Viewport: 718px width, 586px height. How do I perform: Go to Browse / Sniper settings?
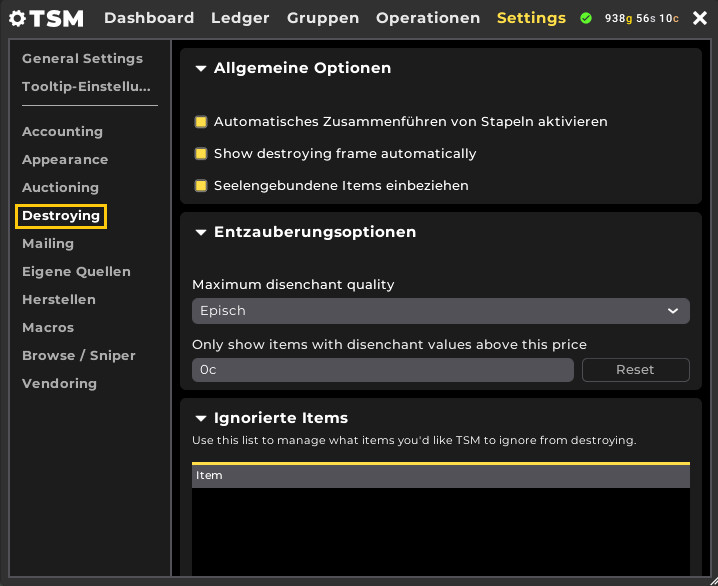[79, 356]
